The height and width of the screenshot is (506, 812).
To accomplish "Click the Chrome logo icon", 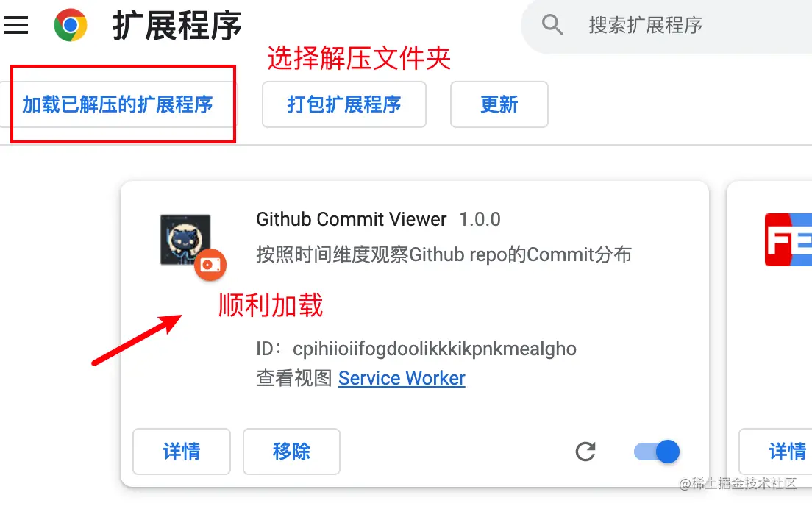I will 71,25.
